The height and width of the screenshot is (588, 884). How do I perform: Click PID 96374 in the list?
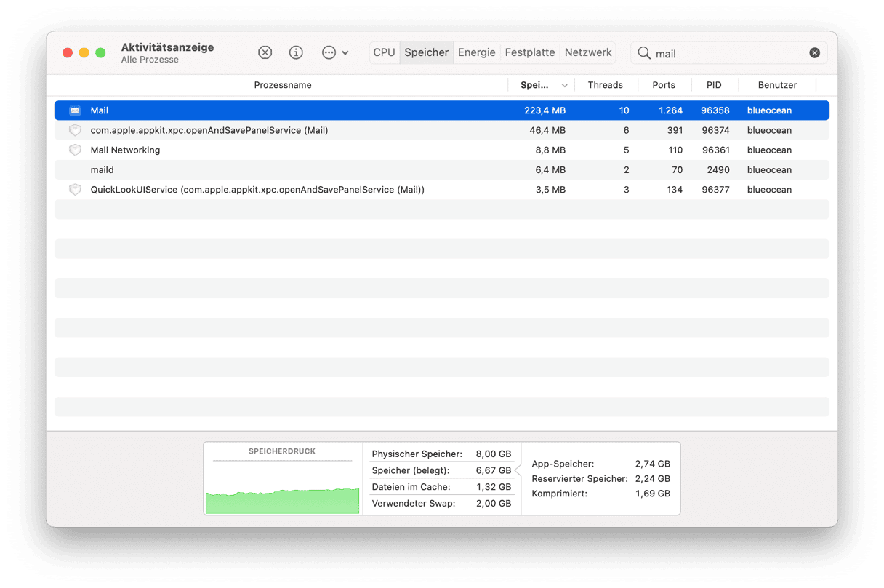tap(715, 130)
